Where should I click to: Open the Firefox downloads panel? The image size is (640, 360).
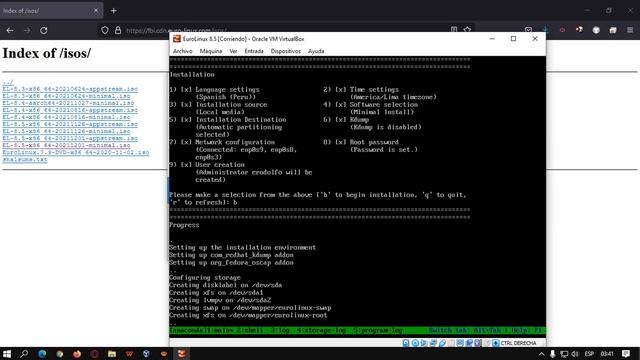(x=546, y=30)
